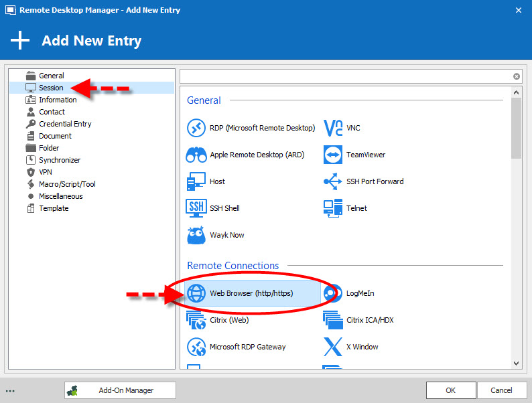Select the Telnet entry icon
This screenshot has height=403, width=532.
[x=333, y=208]
